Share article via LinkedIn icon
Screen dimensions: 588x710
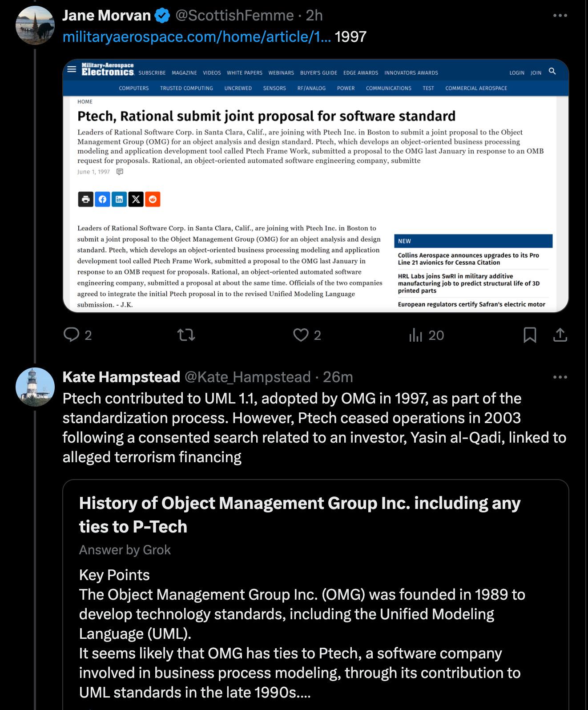click(119, 199)
